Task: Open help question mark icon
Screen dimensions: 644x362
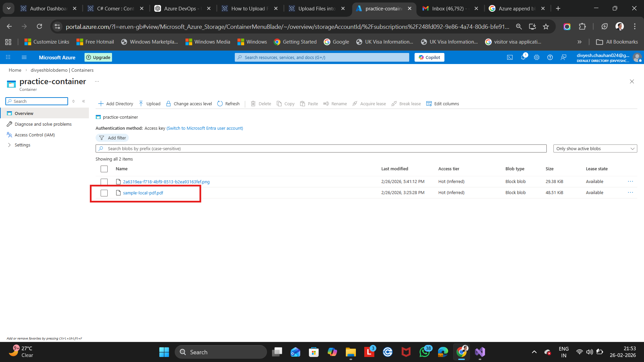Action: pos(550,57)
